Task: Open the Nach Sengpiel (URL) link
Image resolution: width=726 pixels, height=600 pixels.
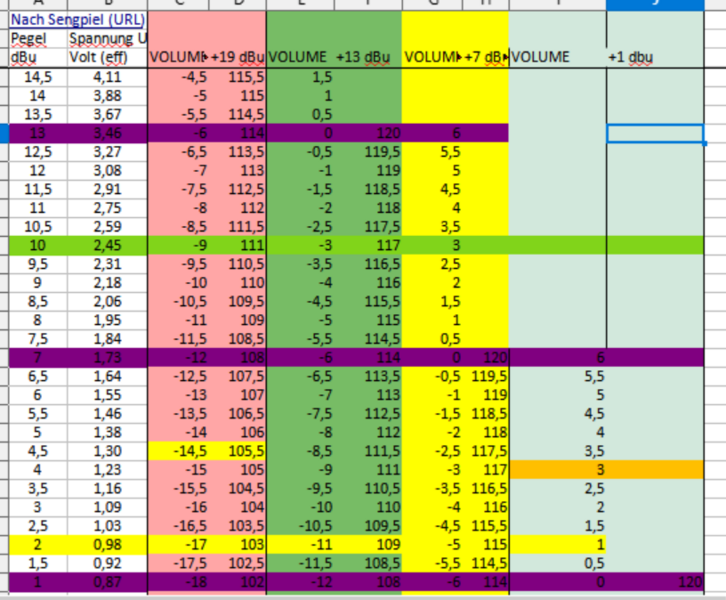Action: click(75, 19)
